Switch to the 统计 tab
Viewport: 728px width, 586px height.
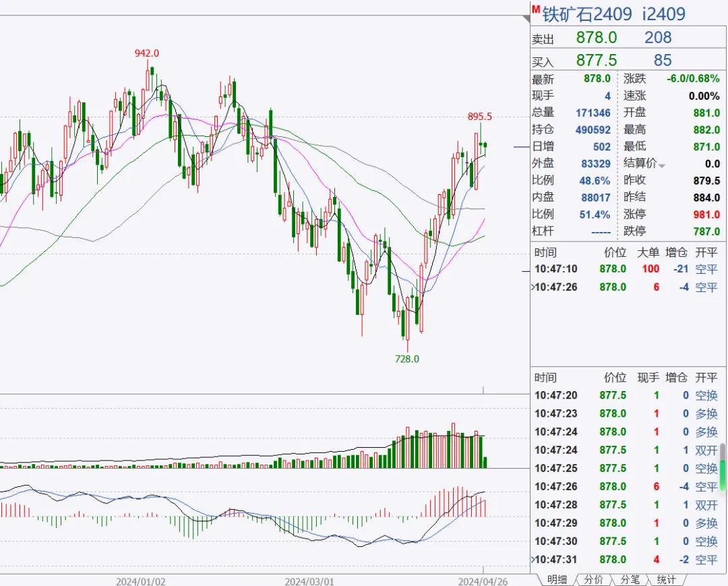click(x=666, y=579)
